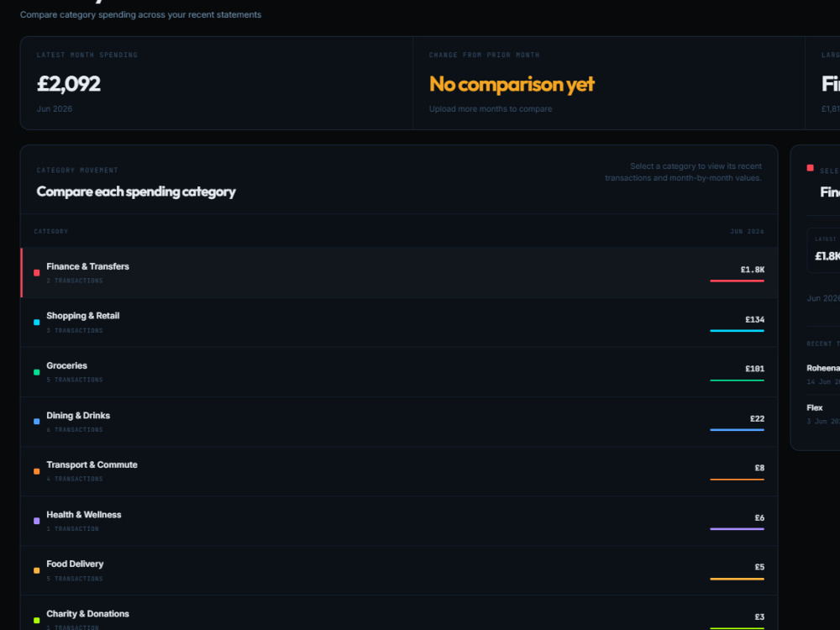Click the £5 Food Delivery amount
Screen dimensions: 840x630
pyautogui.click(x=759, y=567)
